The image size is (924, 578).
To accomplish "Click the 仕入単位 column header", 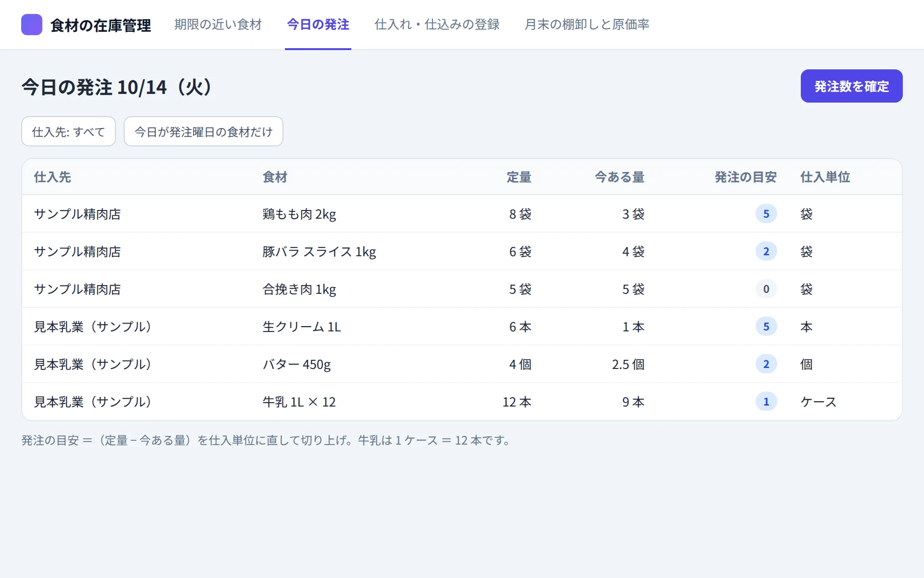I will [x=825, y=177].
